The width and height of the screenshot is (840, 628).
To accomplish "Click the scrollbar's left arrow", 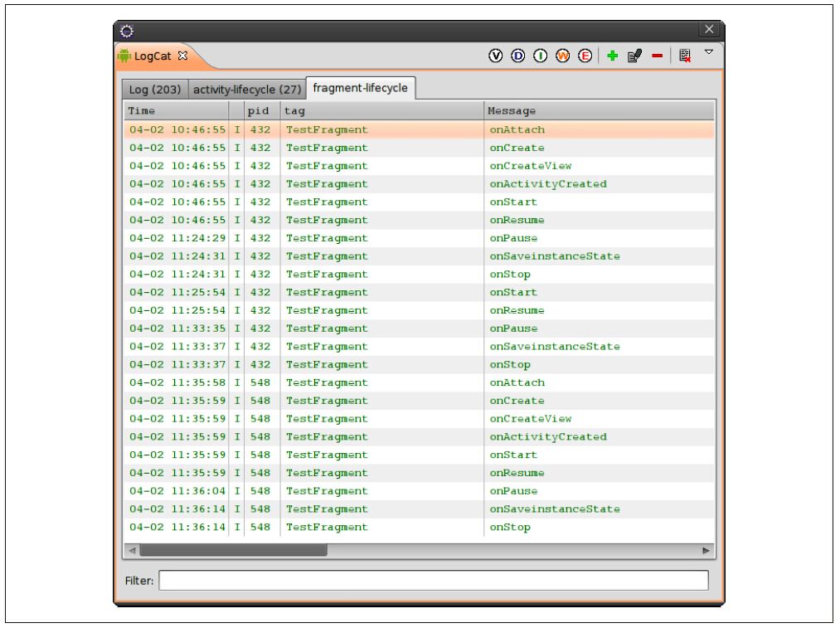I will point(132,550).
